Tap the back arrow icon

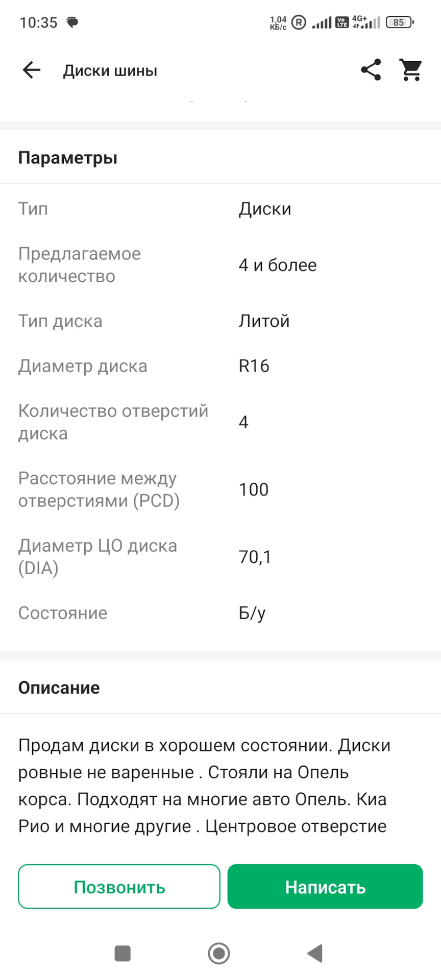click(32, 70)
